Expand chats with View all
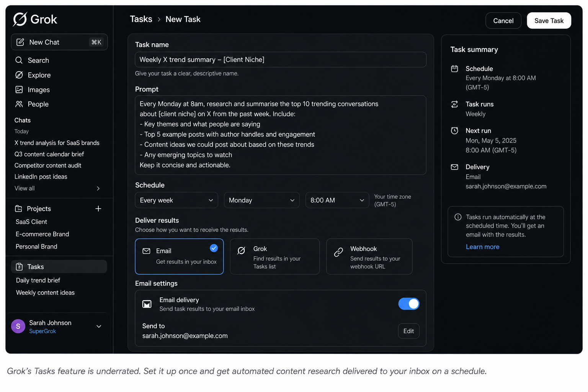This screenshot has height=392, width=588. click(57, 188)
